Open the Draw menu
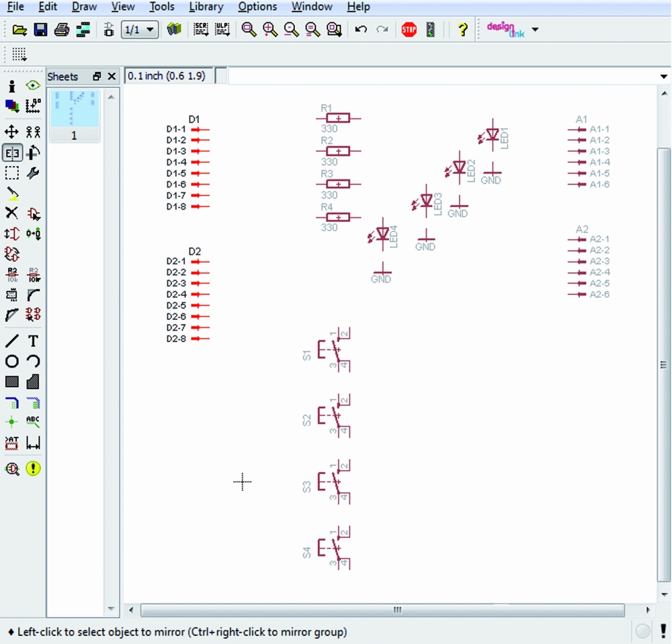The width and height of the screenshot is (672, 644). [84, 7]
